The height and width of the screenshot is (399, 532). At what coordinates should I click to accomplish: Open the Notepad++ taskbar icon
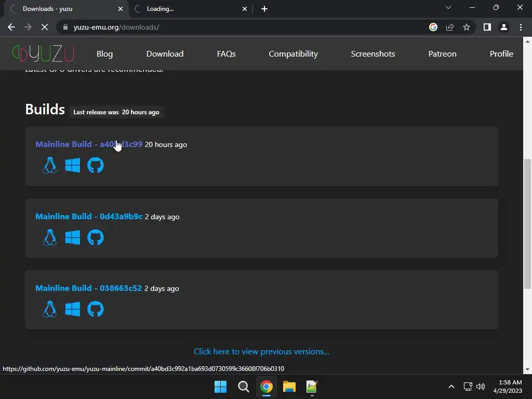[x=312, y=387]
